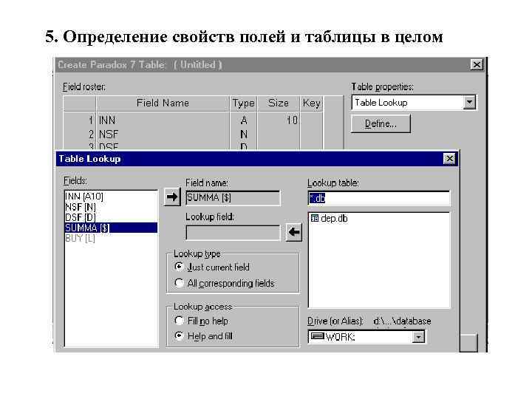This screenshot has height=399, width=532.
Task: Click the size value 10 for INN
Action: pos(292,120)
